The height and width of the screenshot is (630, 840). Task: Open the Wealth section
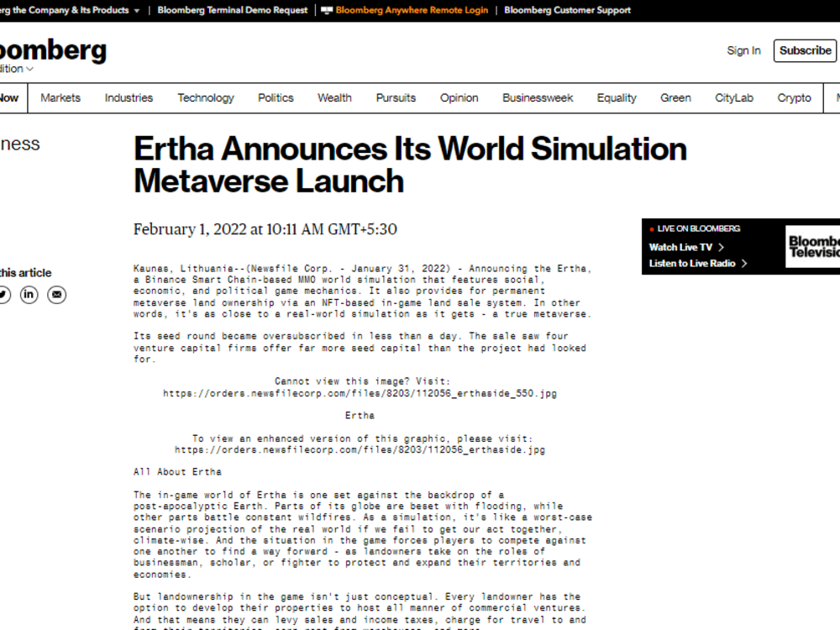point(335,98)
